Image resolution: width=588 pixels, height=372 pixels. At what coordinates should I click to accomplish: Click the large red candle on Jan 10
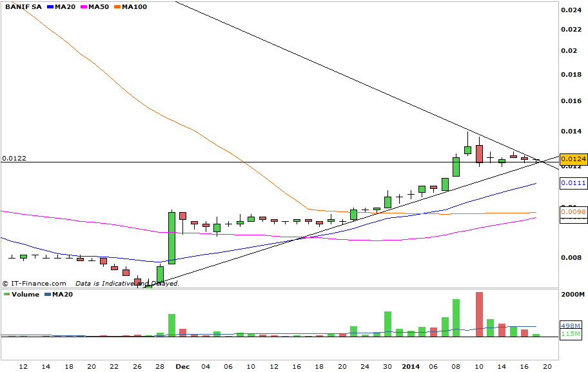point(479,153)
